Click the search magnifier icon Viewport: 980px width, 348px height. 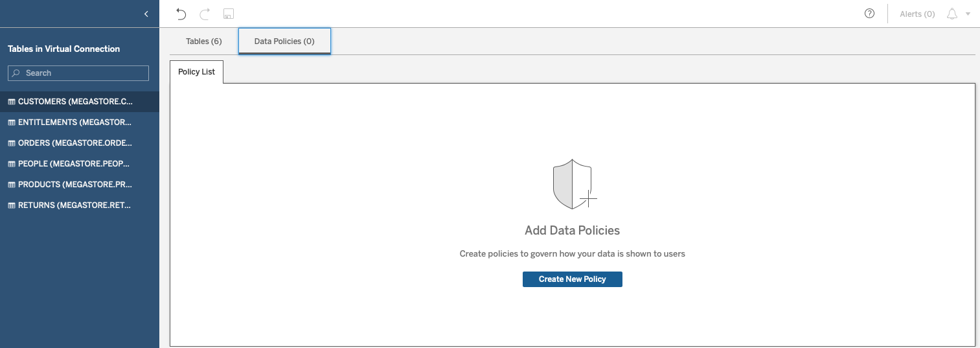pyautogui.click(x=16, y=73)
